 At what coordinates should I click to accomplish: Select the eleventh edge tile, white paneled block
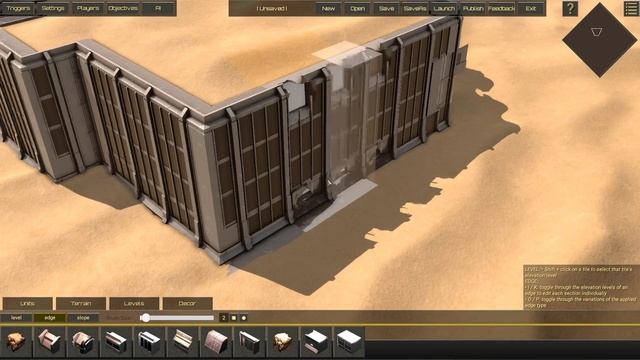tap(349, 342)
